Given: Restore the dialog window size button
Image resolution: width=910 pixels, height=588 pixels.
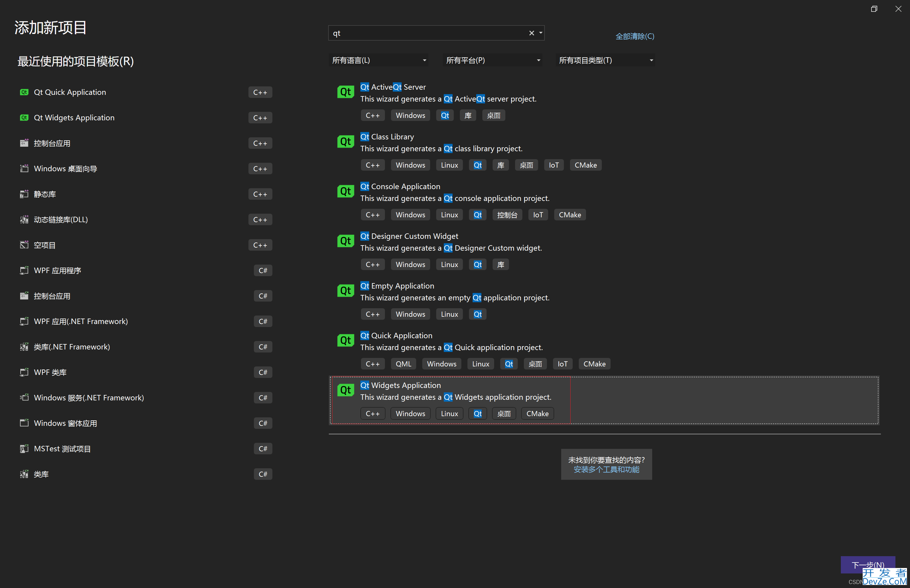Looking at the screenshot, I should tap(874, 9).
